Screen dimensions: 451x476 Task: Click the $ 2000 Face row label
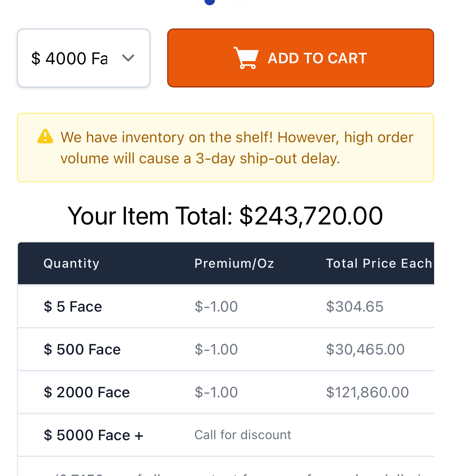[87, 392]
